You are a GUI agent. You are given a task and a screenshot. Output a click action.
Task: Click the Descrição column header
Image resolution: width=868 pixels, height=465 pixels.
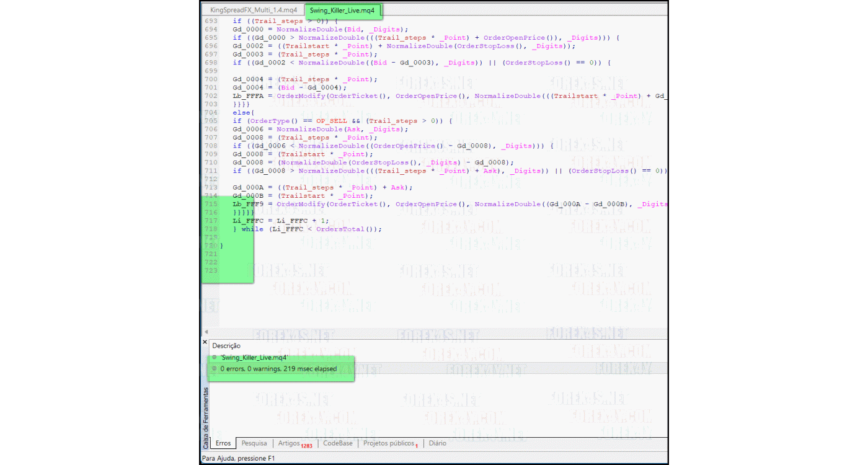226,346
